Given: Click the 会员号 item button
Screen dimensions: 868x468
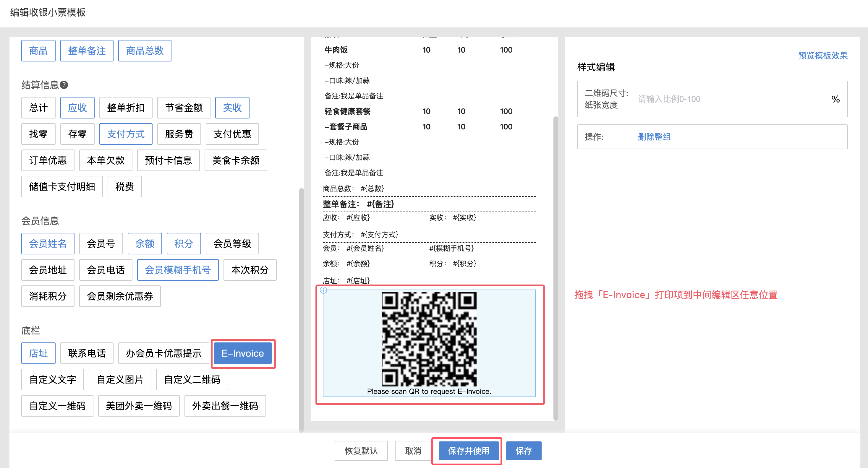Looking at the screenshot, I should 101,243.
